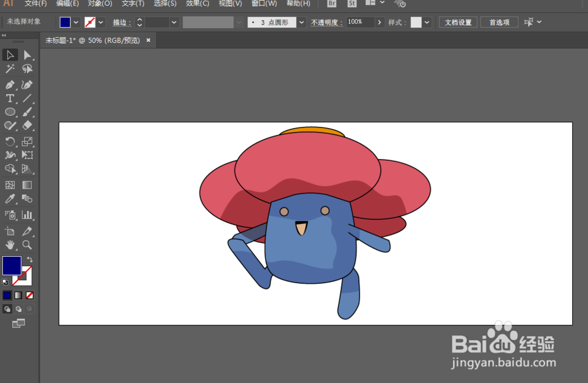588x383 pixels.
Task: Select the Hand tool
Action: (10, 245)
